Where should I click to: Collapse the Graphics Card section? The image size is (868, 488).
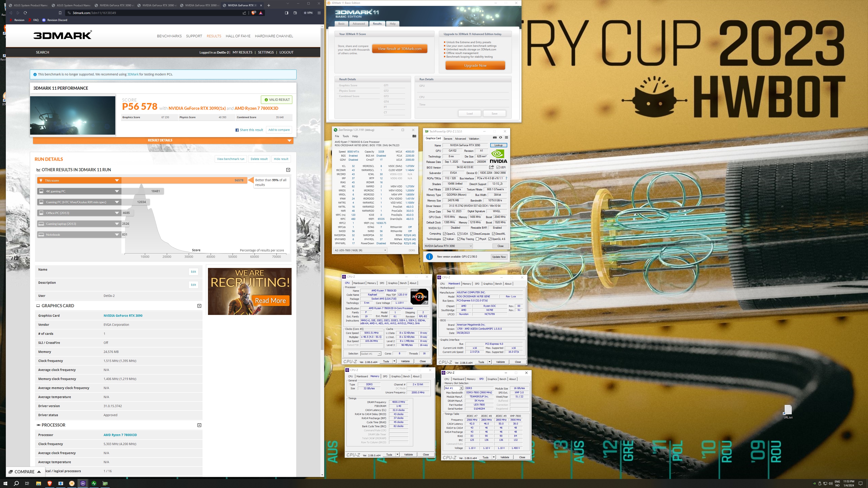tap(199, 306)
